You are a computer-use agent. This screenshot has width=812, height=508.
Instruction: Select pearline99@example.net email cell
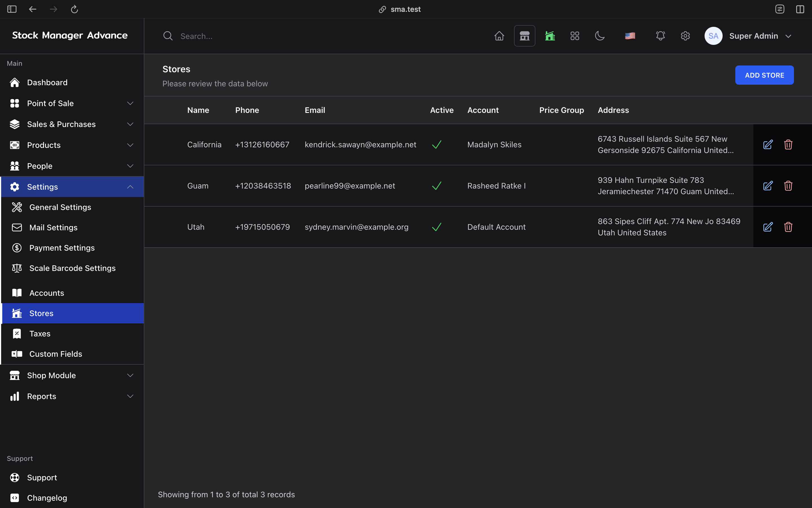pyautogui.click(x=350, y=186)
